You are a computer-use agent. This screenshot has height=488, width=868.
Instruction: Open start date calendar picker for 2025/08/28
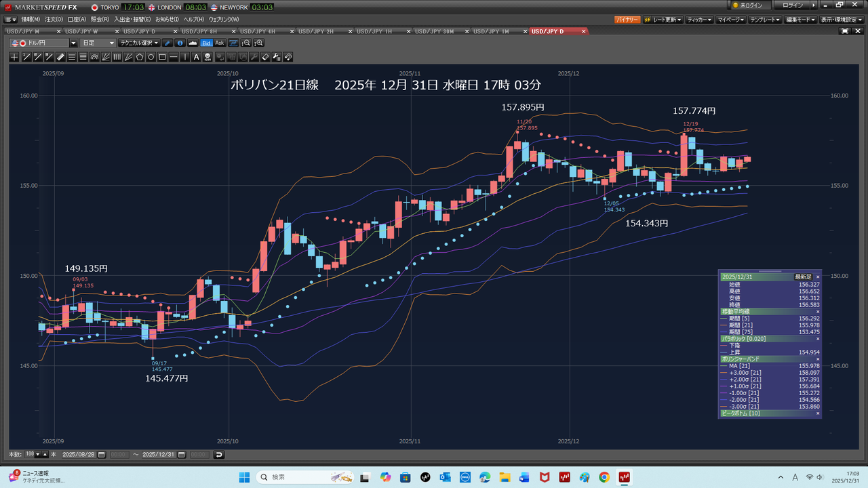click(102, 454)
